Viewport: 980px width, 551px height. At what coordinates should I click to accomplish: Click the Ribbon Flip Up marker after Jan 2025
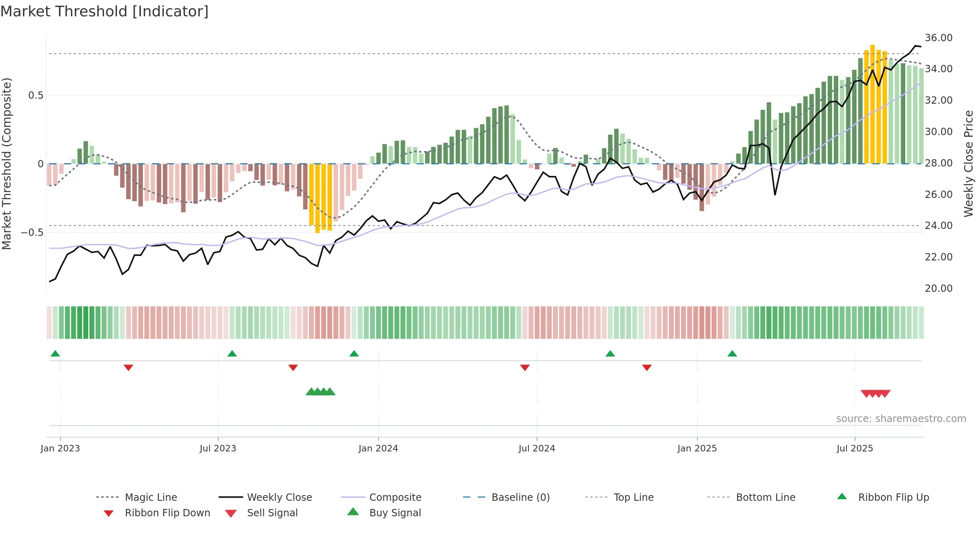tap(732, 353)
